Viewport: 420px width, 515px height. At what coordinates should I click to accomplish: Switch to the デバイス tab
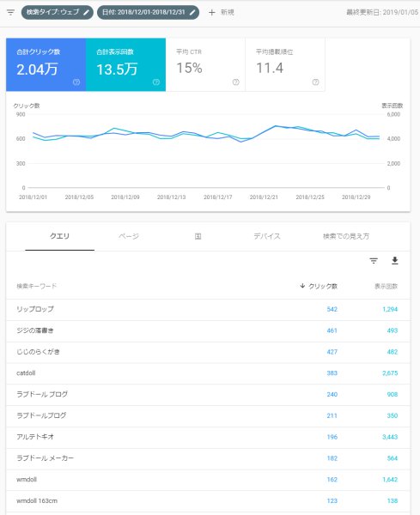(x=267, y=236)
